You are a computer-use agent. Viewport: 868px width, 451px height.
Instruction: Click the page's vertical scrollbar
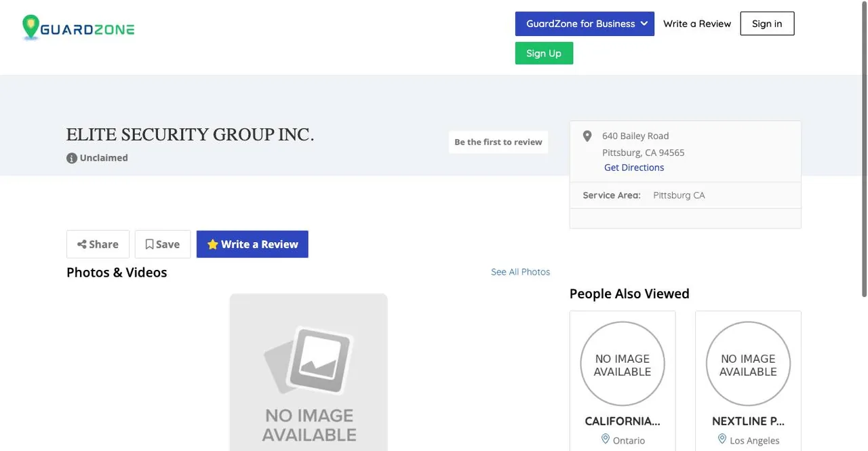864,149
